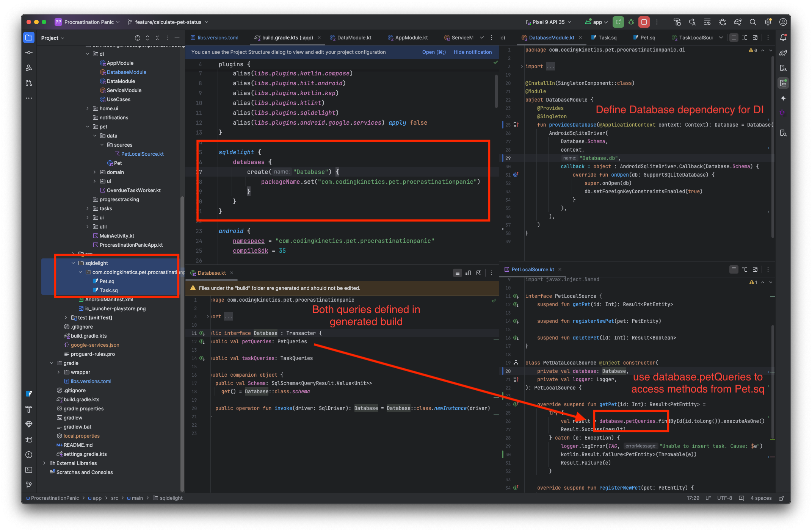Open the Terminal tool window
Viewport: 812px width, 532px height.
click(29, 470)
